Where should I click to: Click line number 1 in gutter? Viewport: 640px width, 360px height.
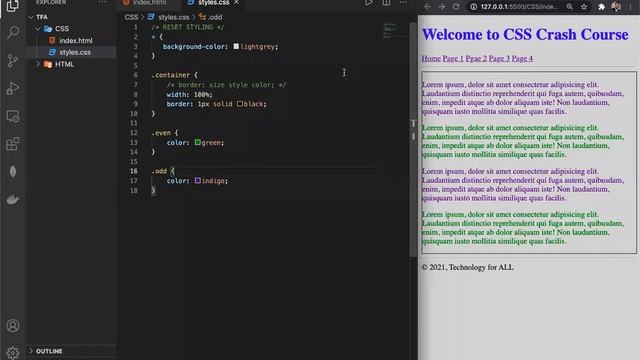point(136,27)
